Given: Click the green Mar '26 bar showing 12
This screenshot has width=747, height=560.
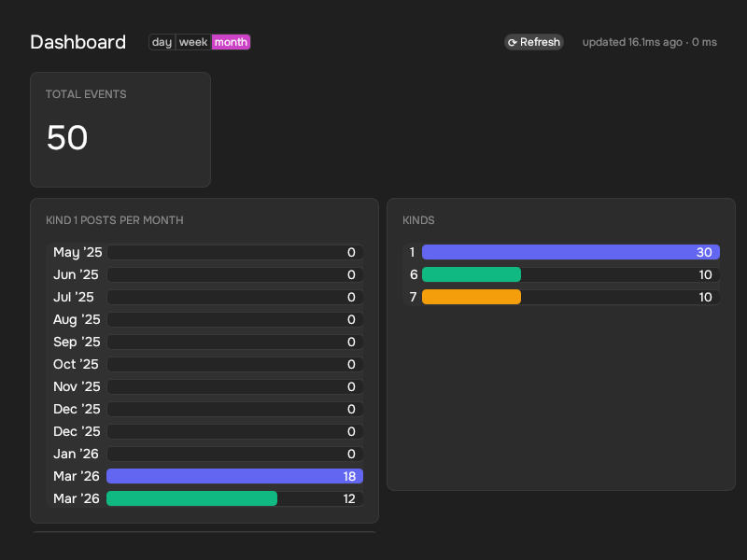Looking at the screenshot, I should pyautogui.click(x=191, y=498).
